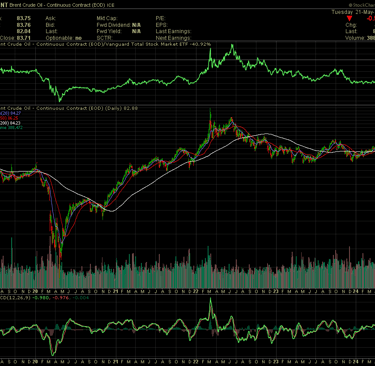Click the SCTR: label
Image resolution: width=375 pixels, height=366 pixels.
click(104, 38)
